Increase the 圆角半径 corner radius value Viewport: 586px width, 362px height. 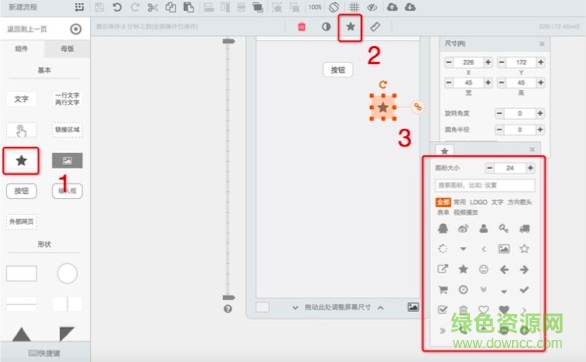click(540, 130)
